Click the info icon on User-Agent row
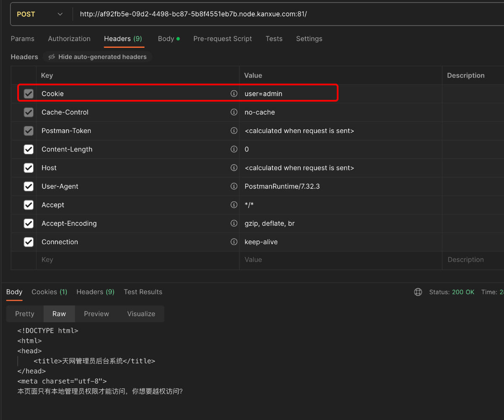The height and width of the screenshot is (420, 504). tap(234, 186)
